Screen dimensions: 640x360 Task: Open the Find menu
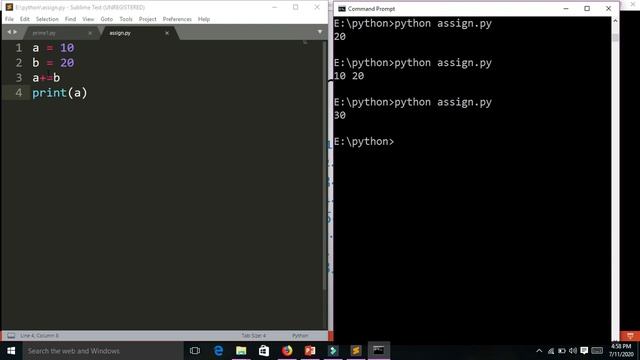pos(70,19)
